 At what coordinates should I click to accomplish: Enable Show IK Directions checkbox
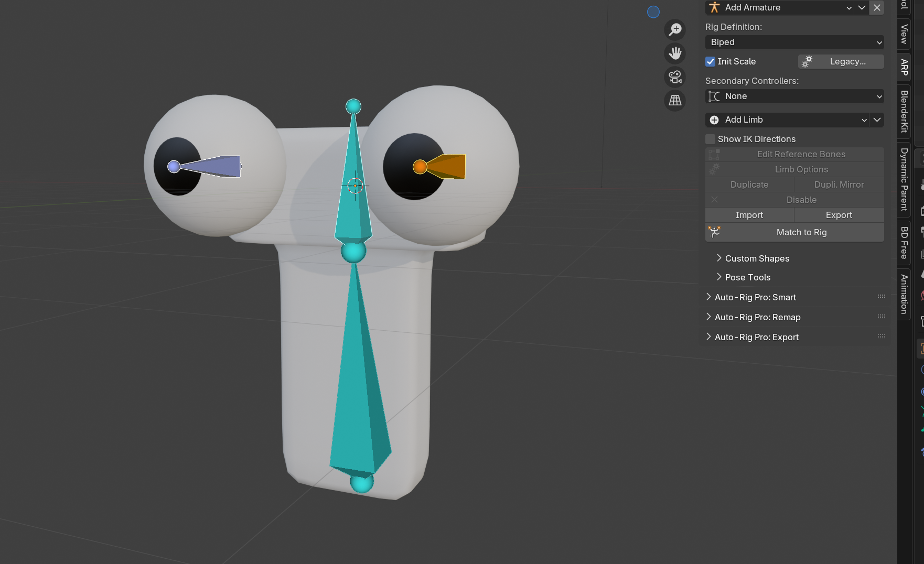pos(711,139)
